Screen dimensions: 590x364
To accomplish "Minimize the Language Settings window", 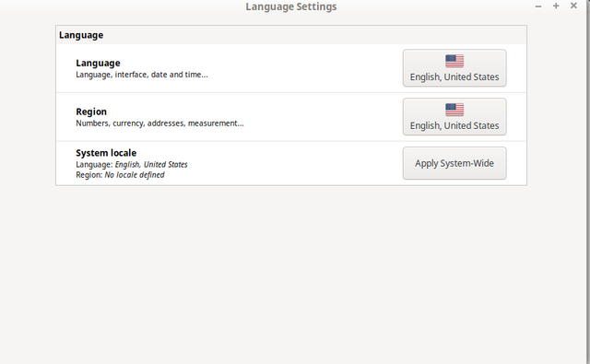I will pyautogui.click(x=538, y=6).
